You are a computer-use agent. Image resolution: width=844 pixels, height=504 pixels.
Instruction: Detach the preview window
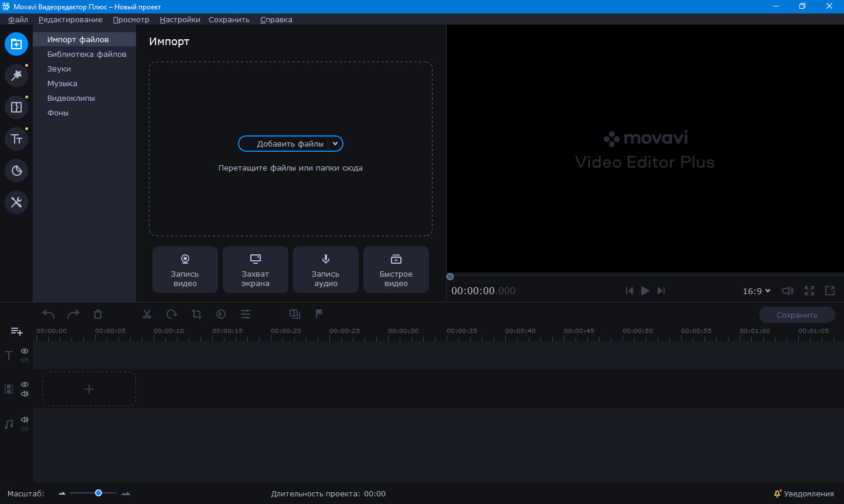[830, 291]
